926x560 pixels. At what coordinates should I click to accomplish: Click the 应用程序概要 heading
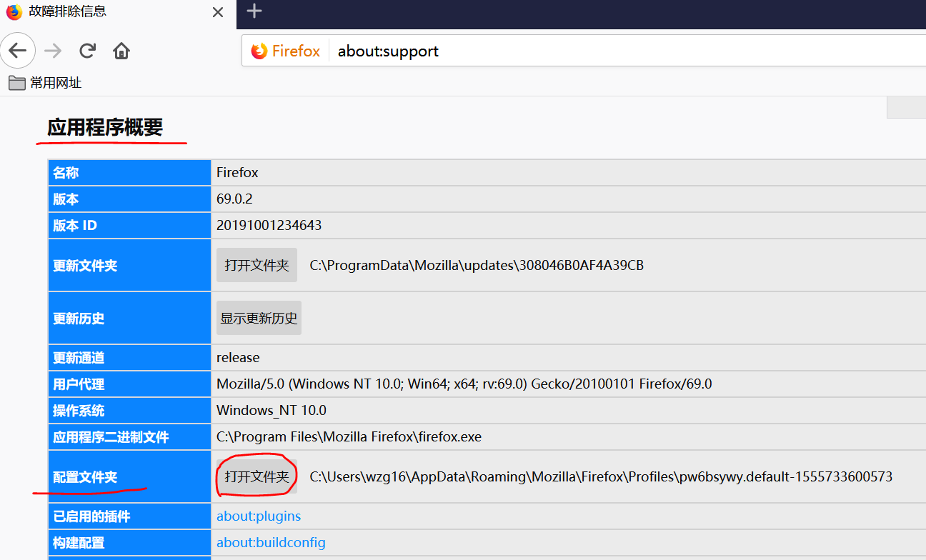(105, 128)
